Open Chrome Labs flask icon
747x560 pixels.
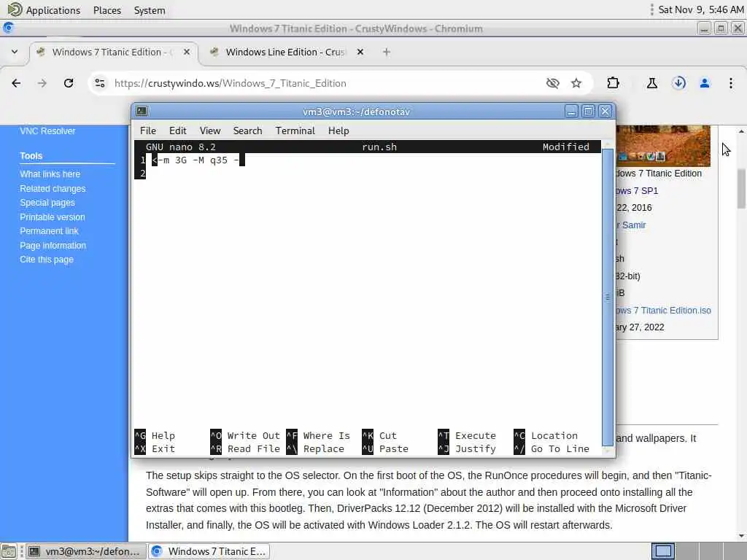pyautogui.click(x=651, y=83)
